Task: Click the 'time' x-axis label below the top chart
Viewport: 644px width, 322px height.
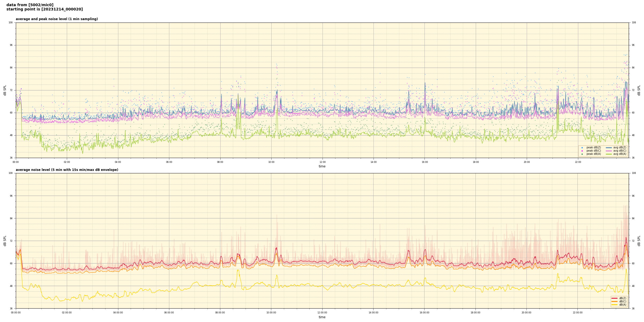Action: [322, 166]
